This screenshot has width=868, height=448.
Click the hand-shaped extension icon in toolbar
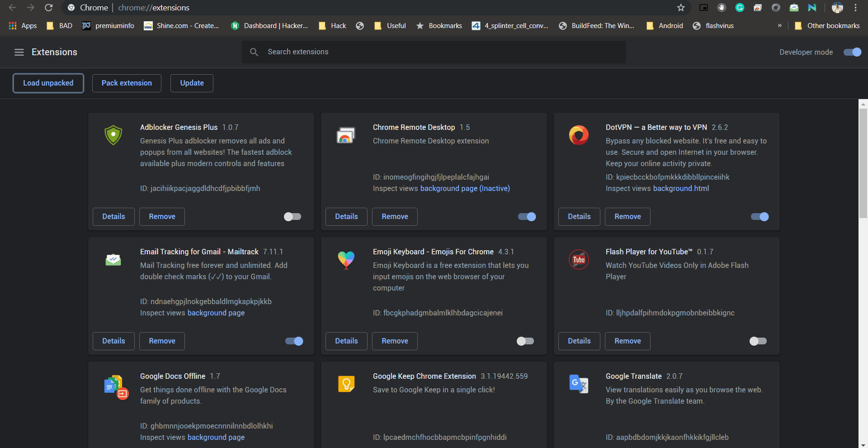[722, 8]
